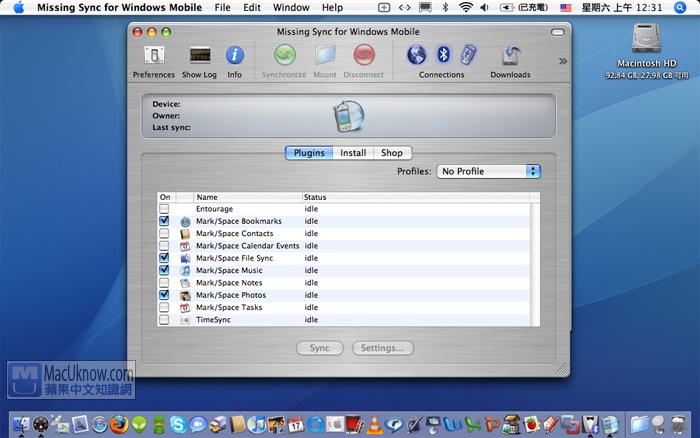700x438 pixels.
Task: Enable the Mark/Space Calendar Events checkbox
Action: (x=164, y=246)
